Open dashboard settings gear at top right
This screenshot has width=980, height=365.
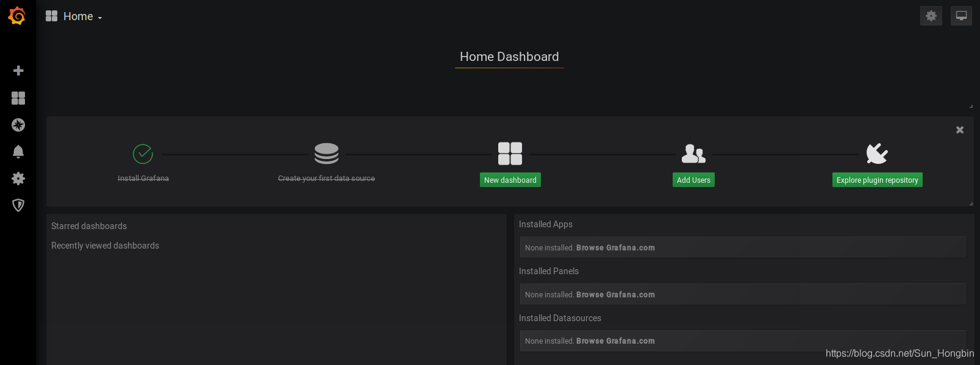931,16
